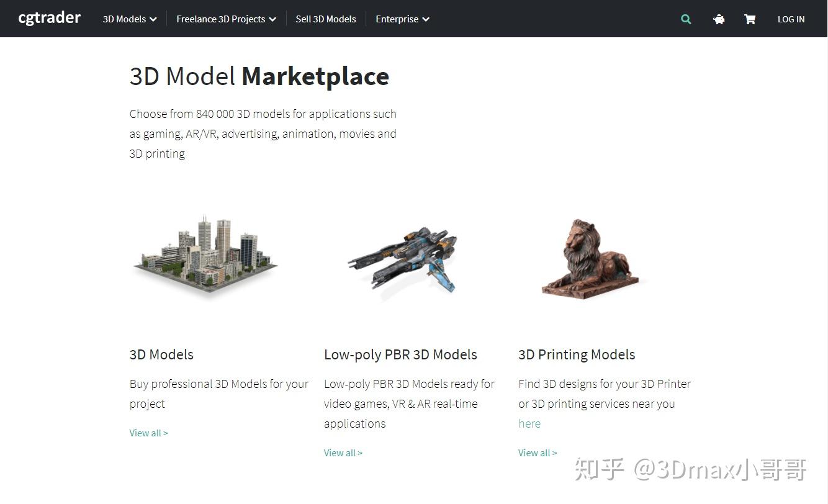Click the piggy bank savings icon

(718, 19)
